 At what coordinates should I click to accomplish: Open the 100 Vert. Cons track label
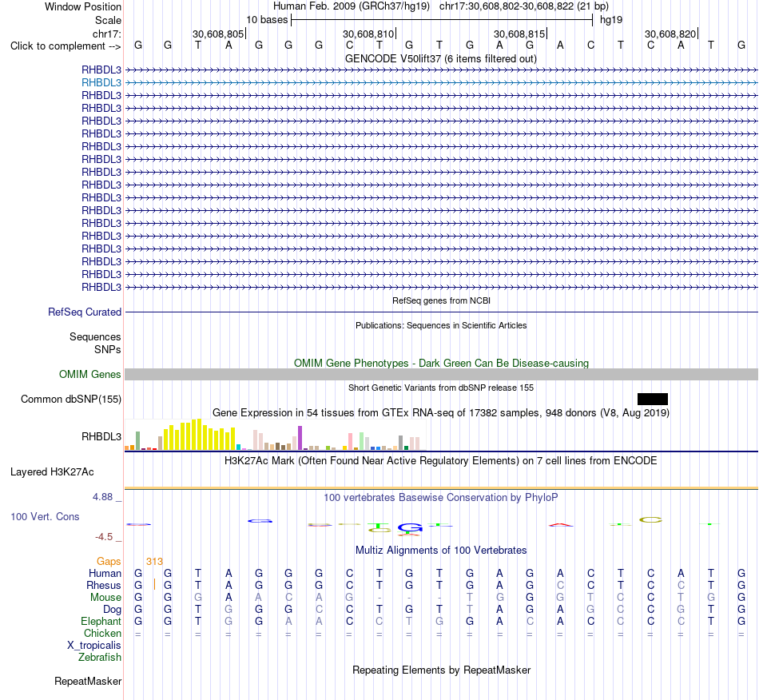(x=45, y=516)
